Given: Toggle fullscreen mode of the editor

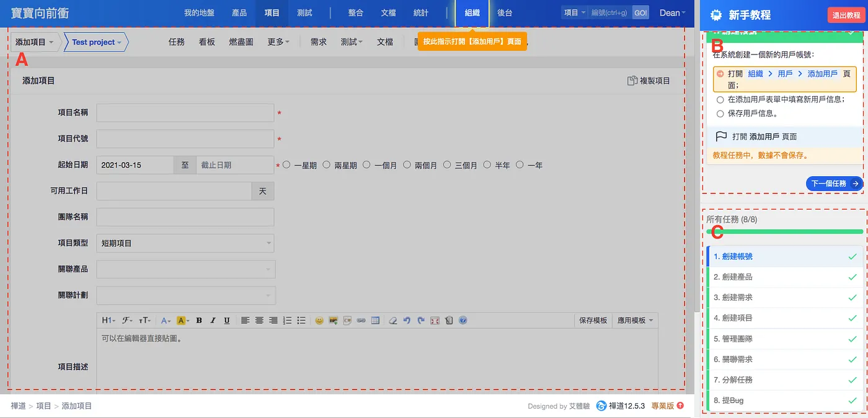Looking at the screenshot, I should tap(435, 321).
